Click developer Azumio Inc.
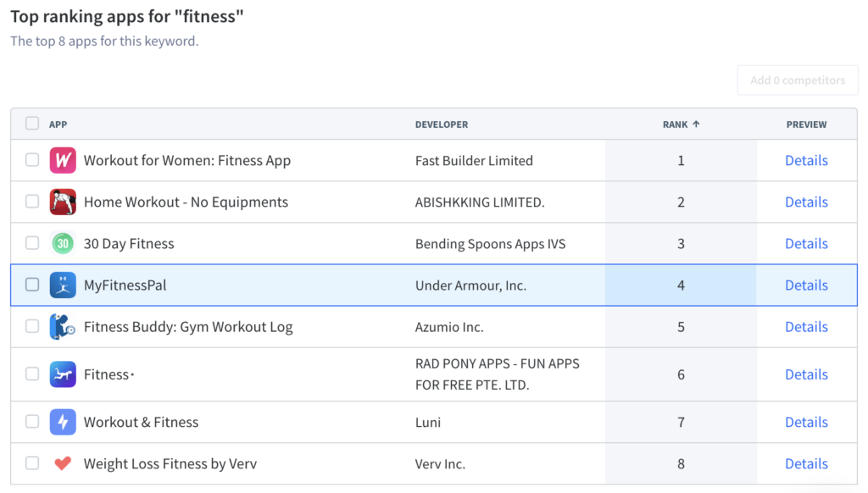The image size is (868, 493). click(x=449, y=326)
